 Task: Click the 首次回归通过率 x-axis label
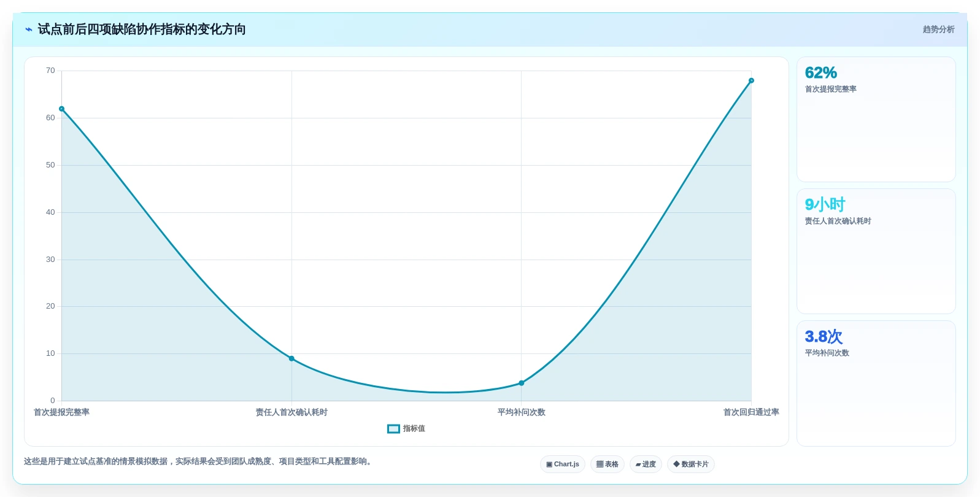(x=751, y=412)
